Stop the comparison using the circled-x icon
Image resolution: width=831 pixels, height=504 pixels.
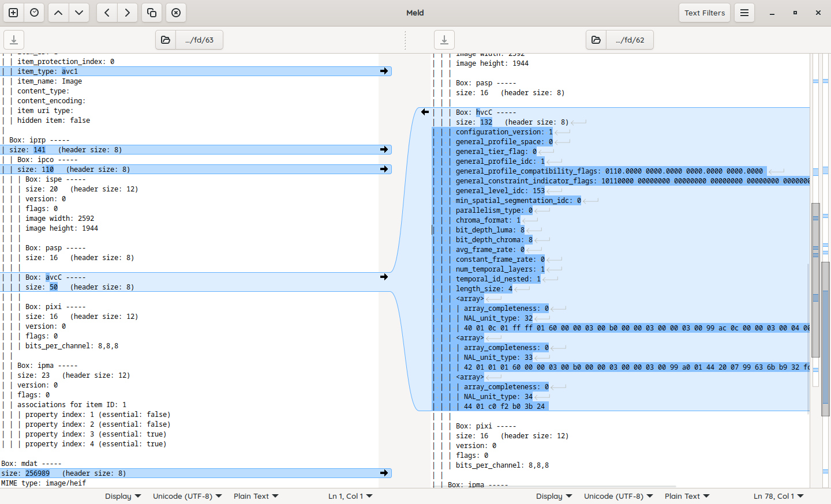pos(175,12)
